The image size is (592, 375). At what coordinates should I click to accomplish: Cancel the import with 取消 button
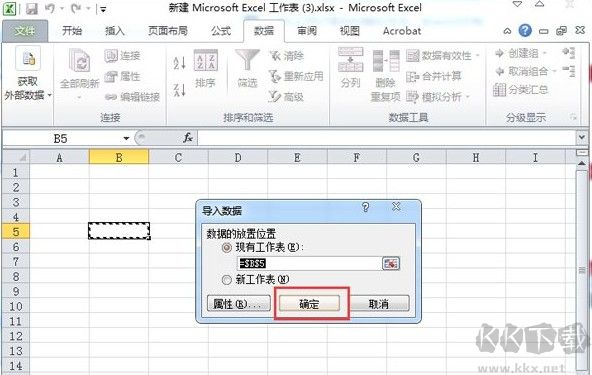tap(379, 304)
